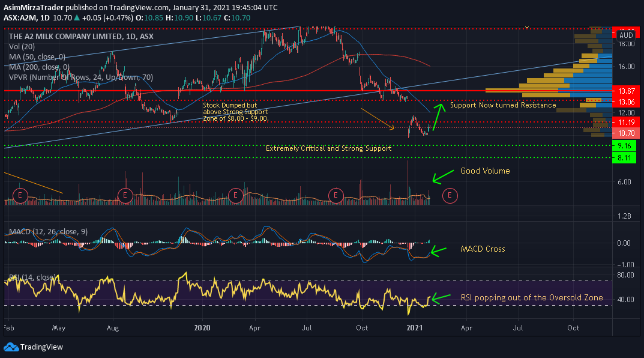Viewport: 644px width, 358px height.
Task: Select the VPVR indicator legend
Action: [81, 77]
